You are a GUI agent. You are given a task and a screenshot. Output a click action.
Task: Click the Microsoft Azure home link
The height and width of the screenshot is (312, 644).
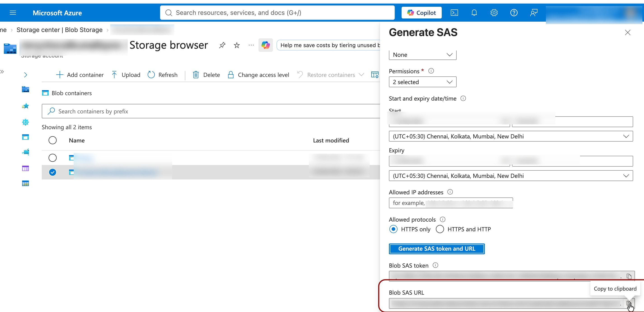click(57, 13)
